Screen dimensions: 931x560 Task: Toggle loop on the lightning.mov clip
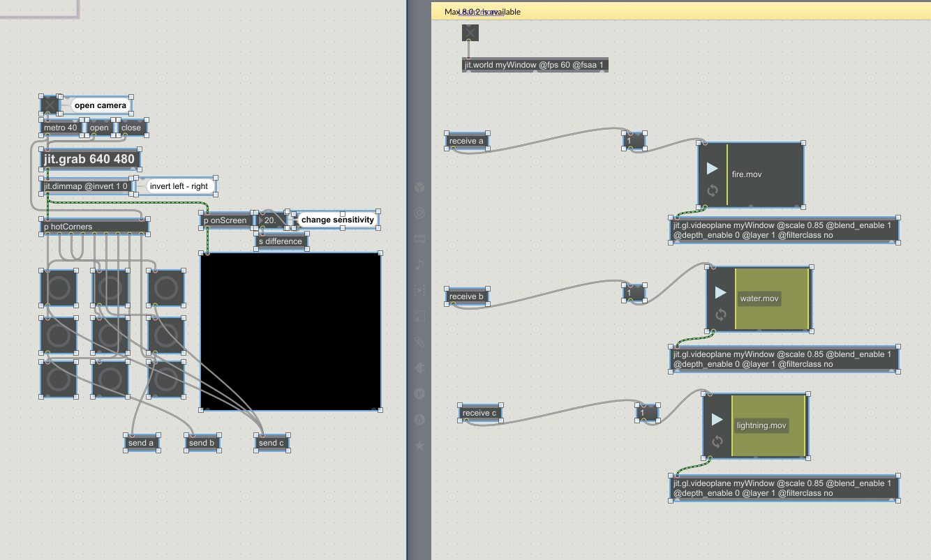[x=717, y=441]
